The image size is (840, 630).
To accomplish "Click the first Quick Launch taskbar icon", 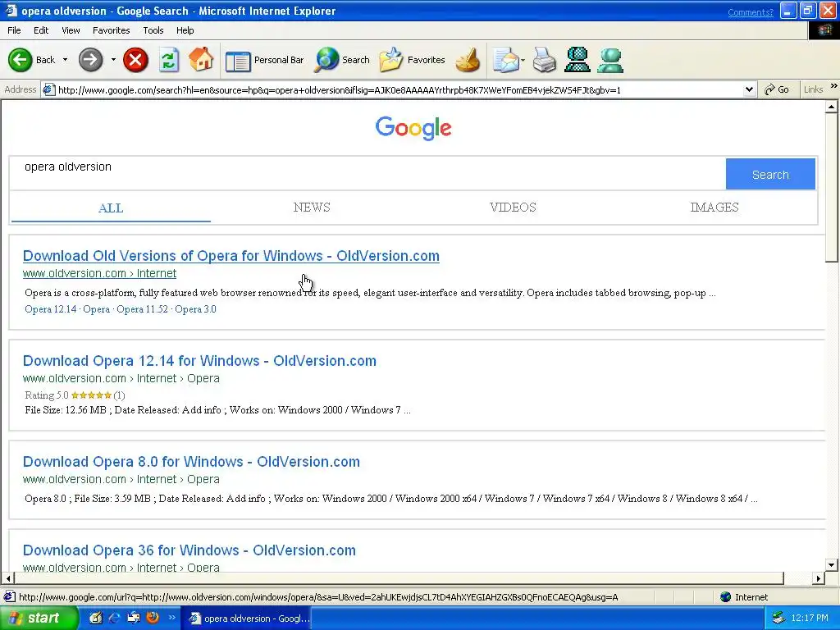I will click(x=96, y=618).
